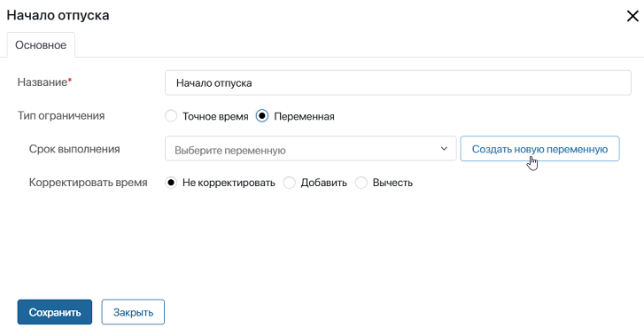Screen dimensions: 644x328
Task: Choose the Добавить radio option
Action: point(289,183)
